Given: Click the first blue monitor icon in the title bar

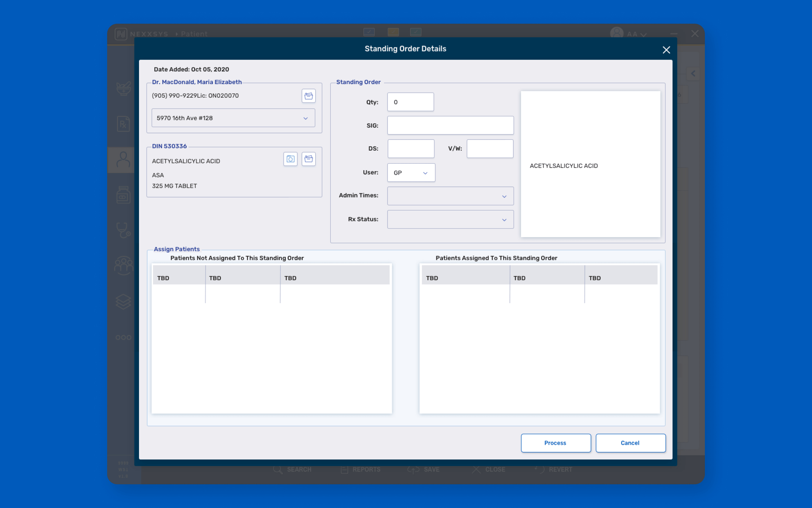Looking at the screenshot, I should pyautogui.click(x=369, y=32).
